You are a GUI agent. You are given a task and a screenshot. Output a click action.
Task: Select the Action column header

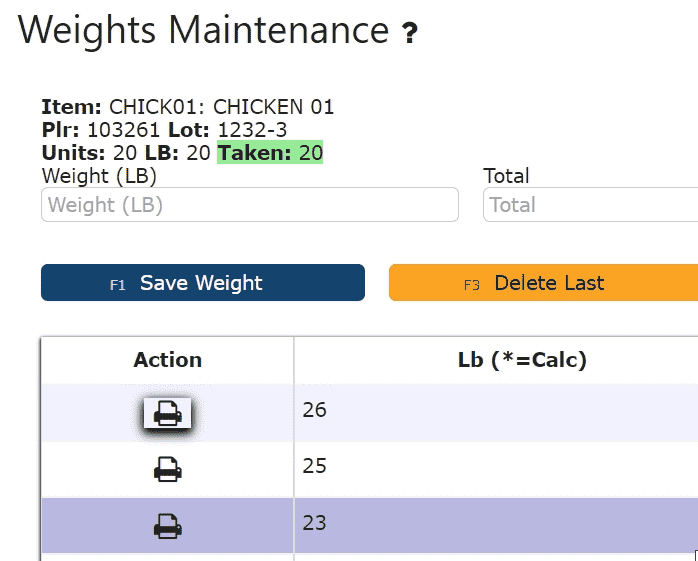167,360
